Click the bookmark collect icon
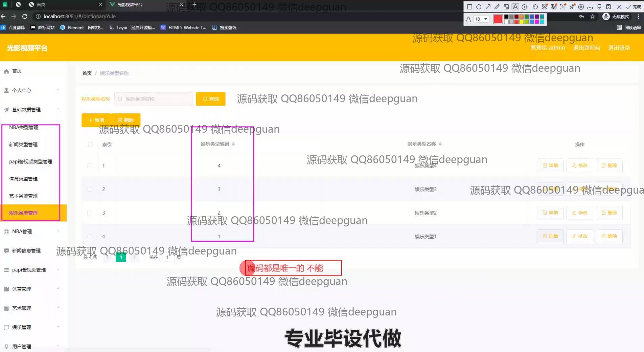Viewport: 644px width, 352px height. coord(608,7)
